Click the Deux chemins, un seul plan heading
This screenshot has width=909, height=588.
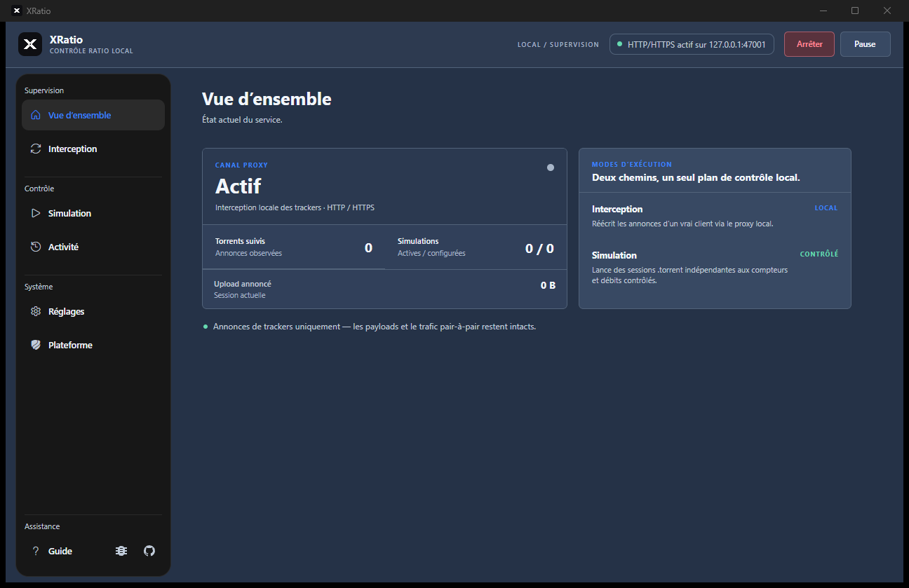(696, 177)
